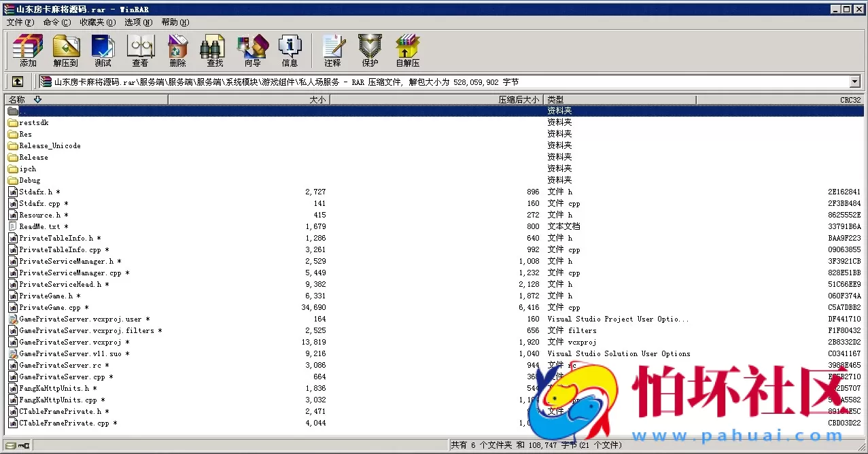Run the 测试 (Test) archive tool
The height and width of the screenshot is (454, 868).
tap(103, 50)
